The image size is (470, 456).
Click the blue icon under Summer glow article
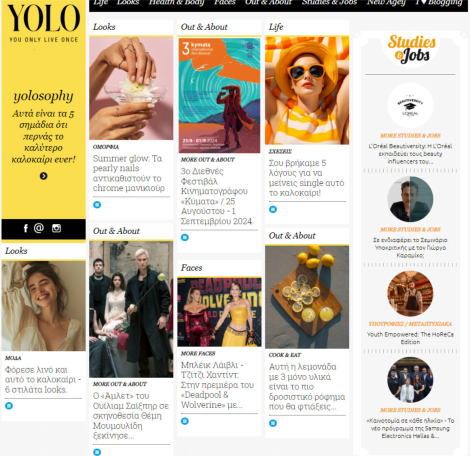pos(97,205)
